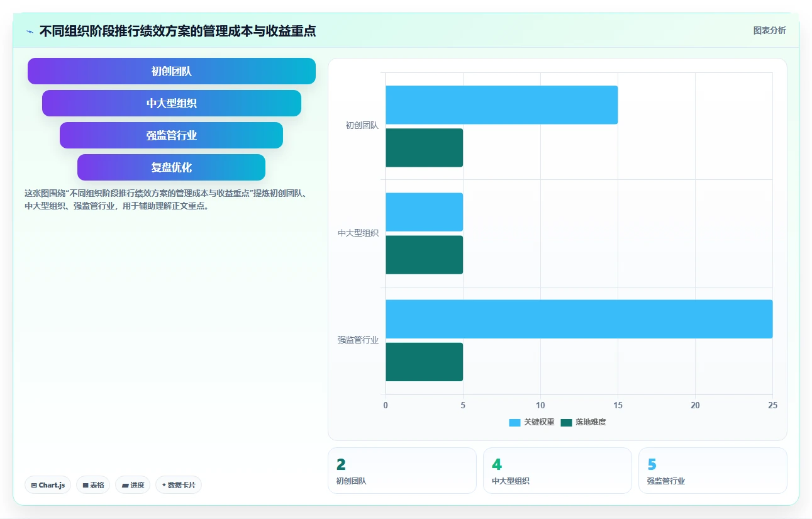
Task: Click the 进度 tag chip
Action: (133, 485)
